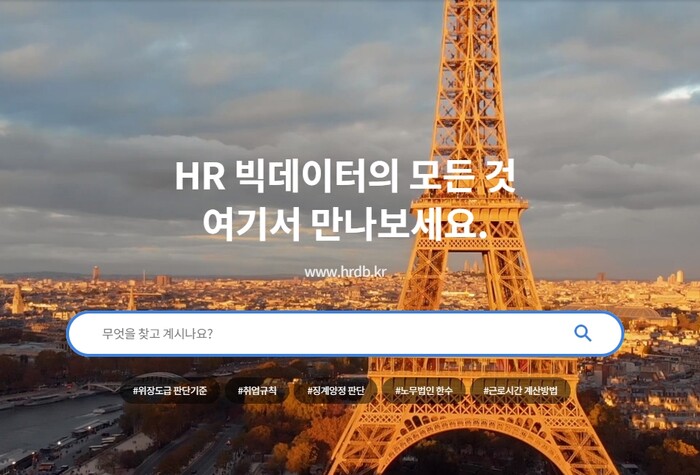Click the 'HR 빅데이터의 모든 것' headline
Image resolution: width=700 pixels, height=475 pixels.
pyautogui.click(x=345, y=176)
